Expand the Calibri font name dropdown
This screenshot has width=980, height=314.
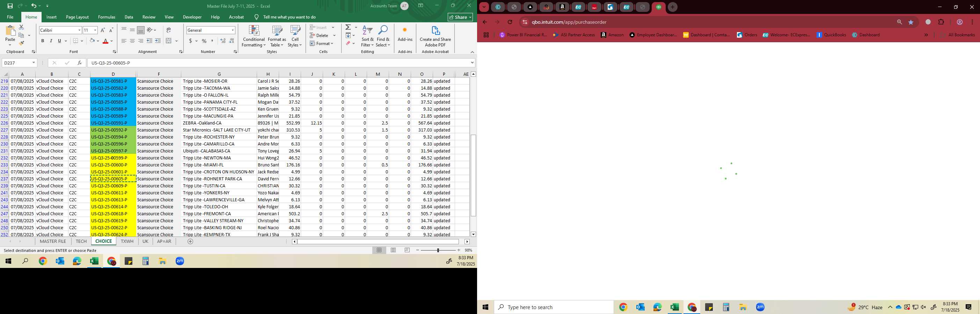[x=79, y=30]
